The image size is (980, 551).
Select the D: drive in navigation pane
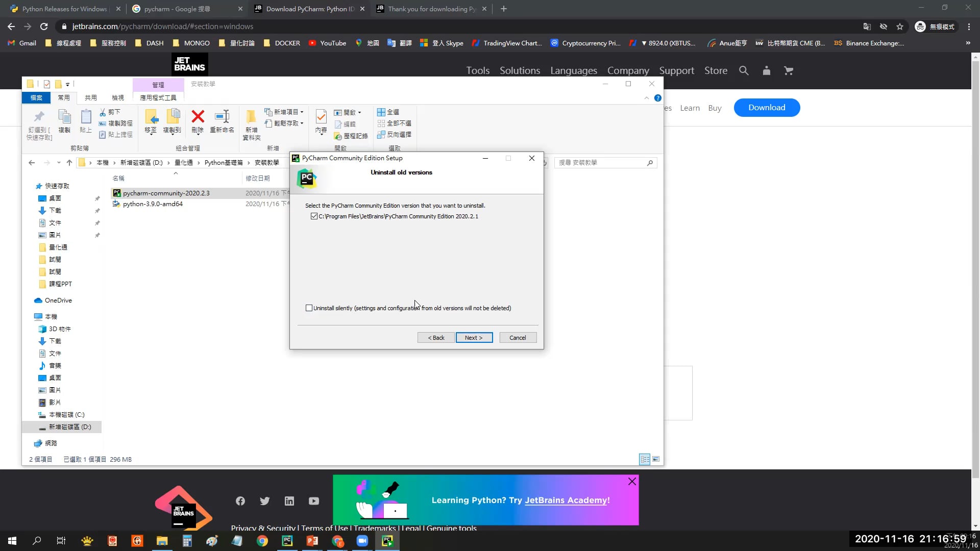click(x=69, y=427)
